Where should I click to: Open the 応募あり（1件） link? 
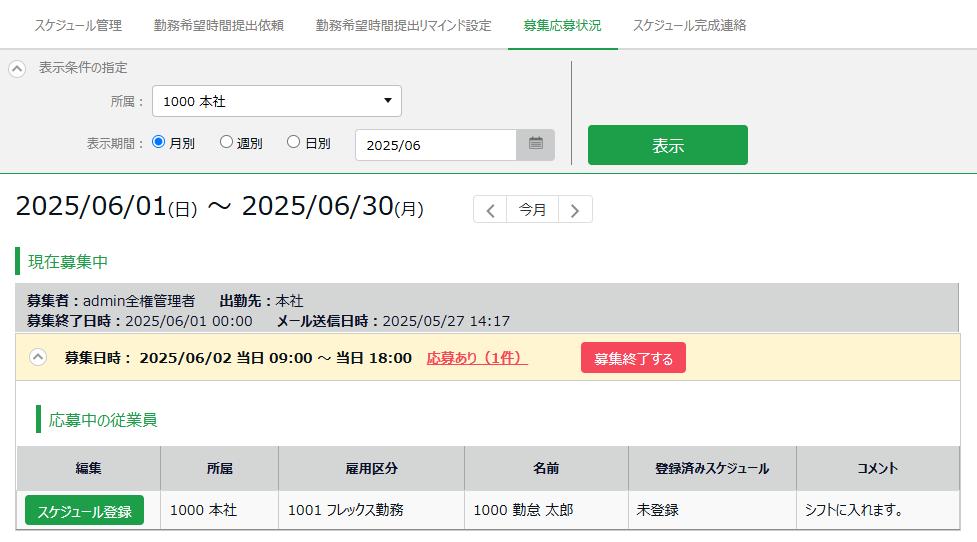tap(477, 358)
